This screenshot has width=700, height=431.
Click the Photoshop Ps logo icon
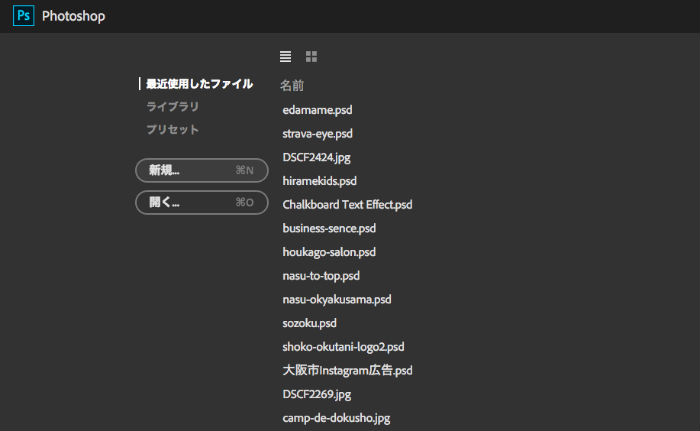[x=24, y=16]
